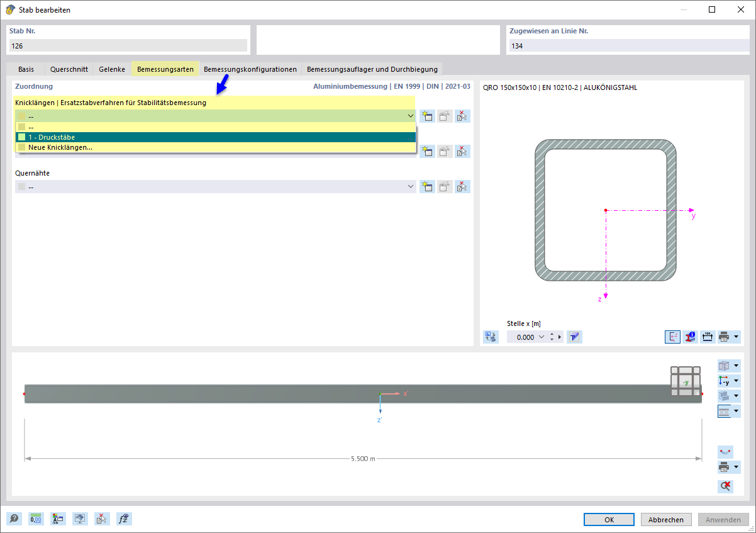The image size is (756, 533).
Task: Click the document with cursor and red X icon
Action: click(102, 519)
